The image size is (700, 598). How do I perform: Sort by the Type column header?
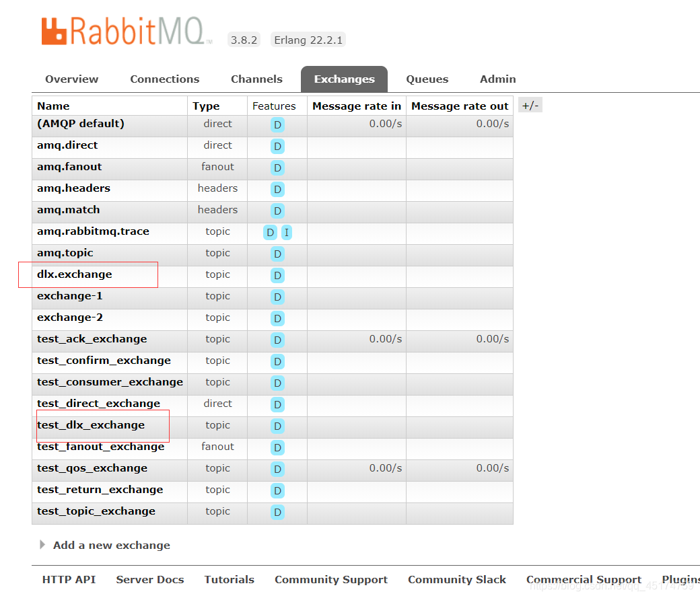pos(206,106)
